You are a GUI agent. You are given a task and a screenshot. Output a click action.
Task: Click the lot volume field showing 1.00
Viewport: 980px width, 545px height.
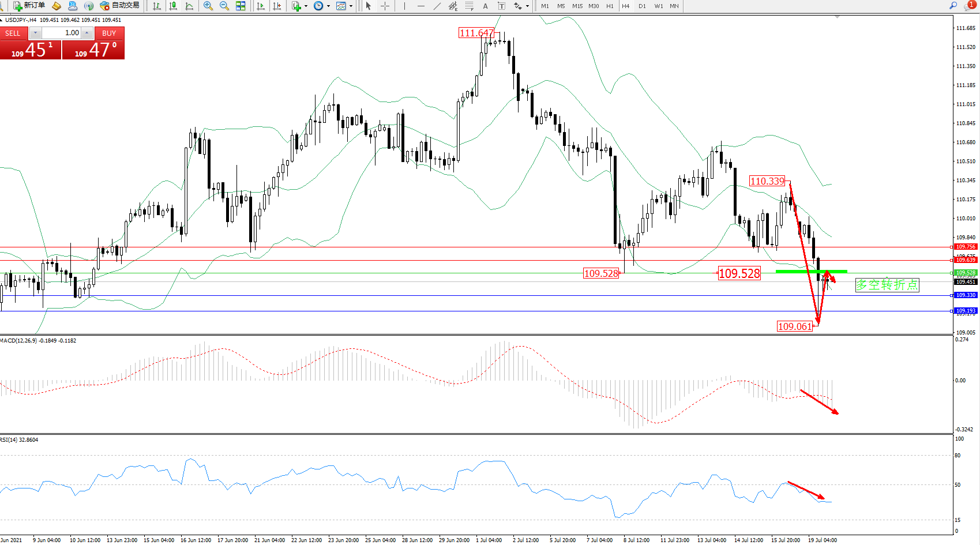coord(61,33)
